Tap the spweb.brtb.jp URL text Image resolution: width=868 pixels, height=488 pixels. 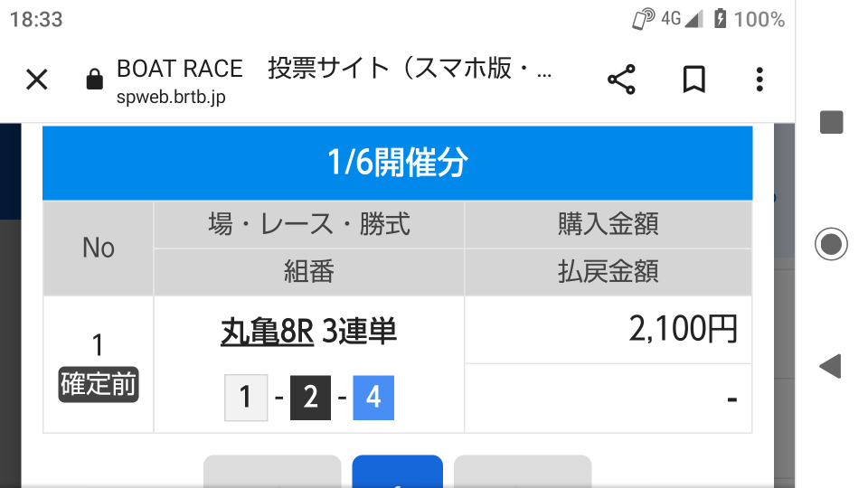point(171,98)
